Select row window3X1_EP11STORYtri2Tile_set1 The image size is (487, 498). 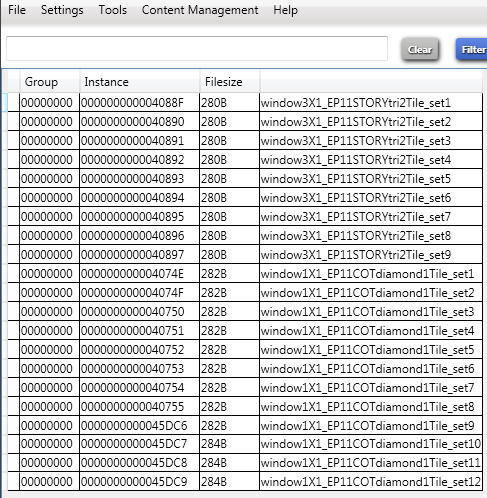pos(245,103)
